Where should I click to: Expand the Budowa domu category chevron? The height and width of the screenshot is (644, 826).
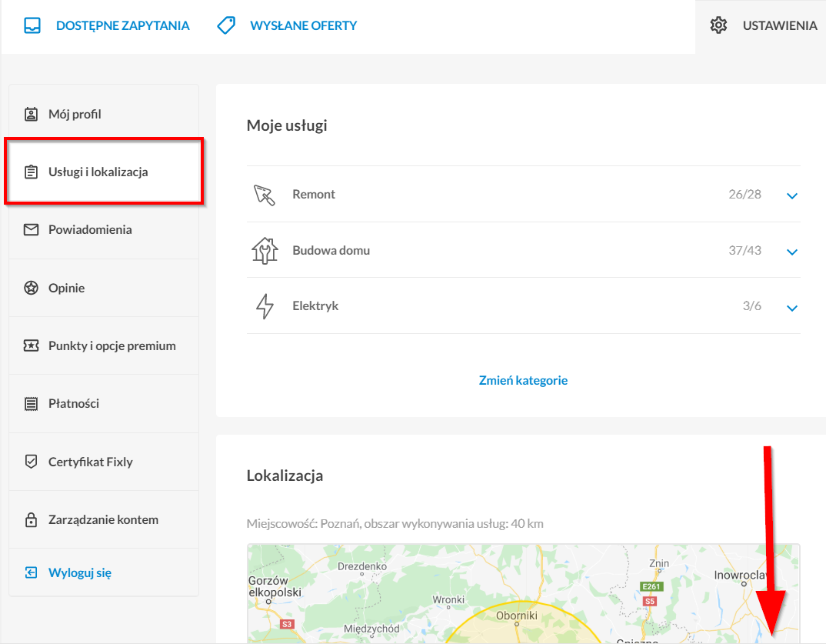click(x=791, y=252)
